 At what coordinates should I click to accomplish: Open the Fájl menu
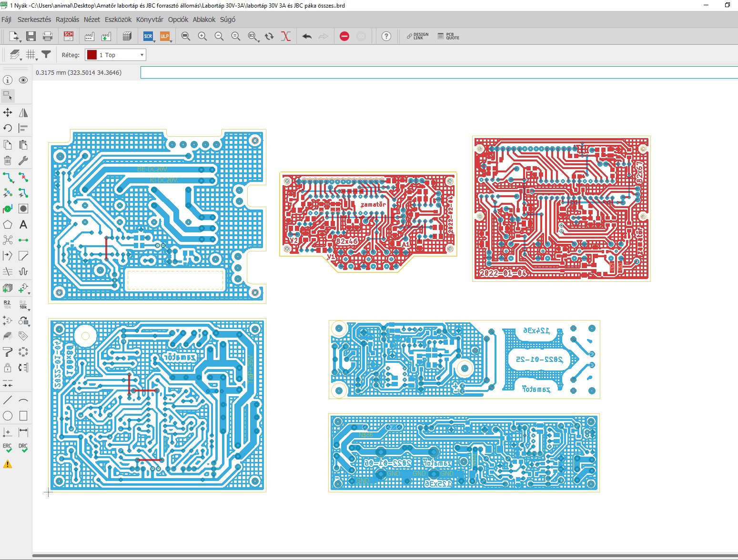click(x=7, y=20)
